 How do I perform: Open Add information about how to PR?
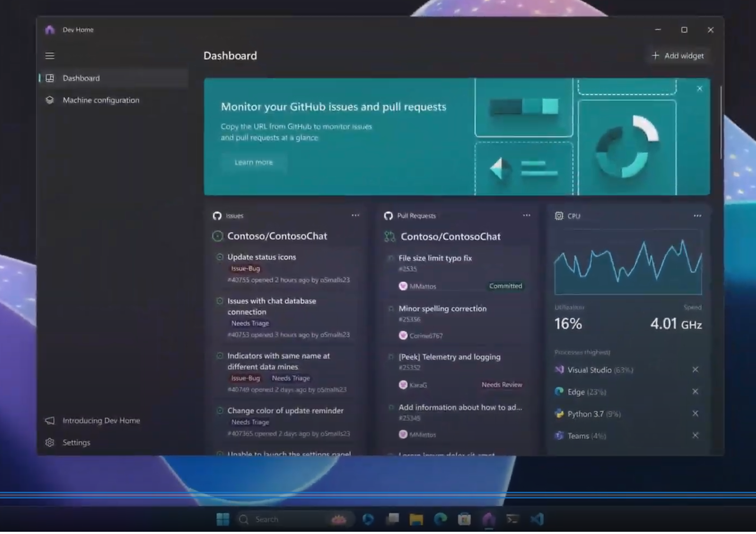click(x=460, y=407)
